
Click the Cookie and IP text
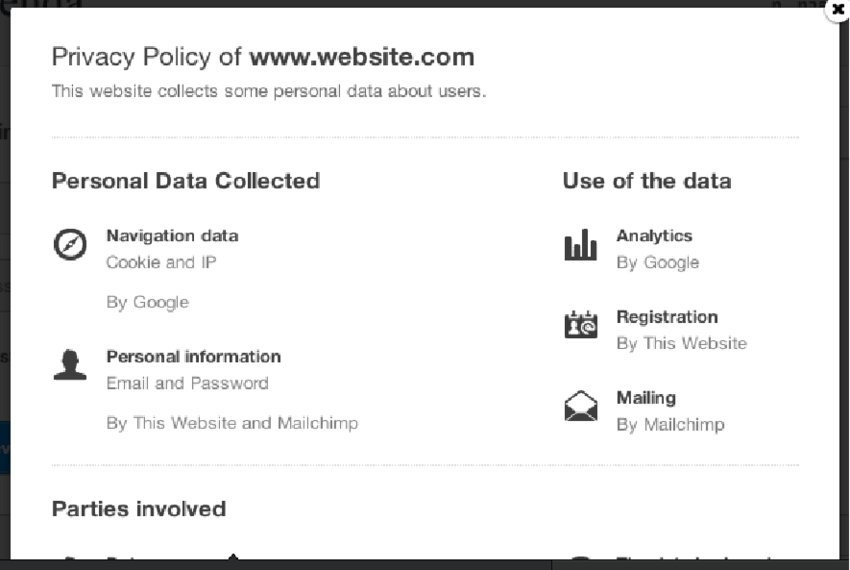pos(161,263)
